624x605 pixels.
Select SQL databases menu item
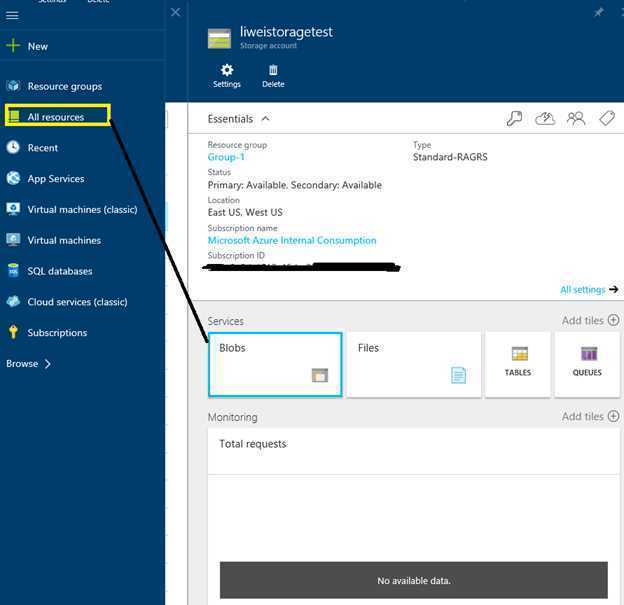tap(60, 271)
